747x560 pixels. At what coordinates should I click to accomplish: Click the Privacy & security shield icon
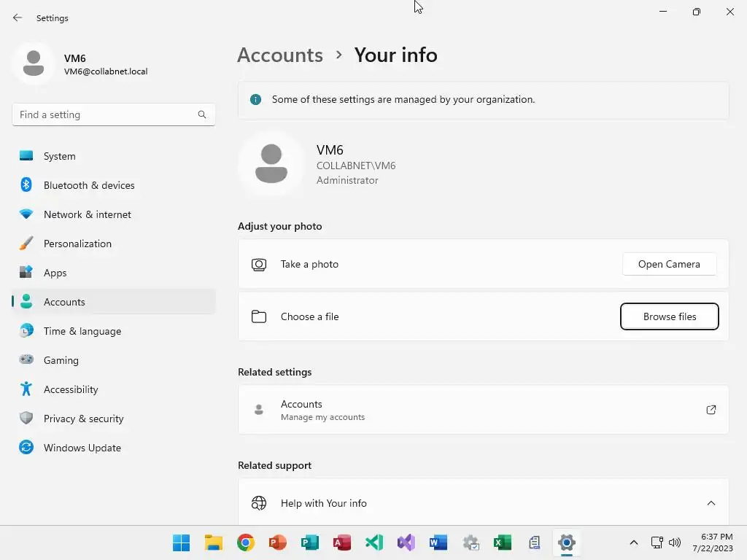point(26,418)
